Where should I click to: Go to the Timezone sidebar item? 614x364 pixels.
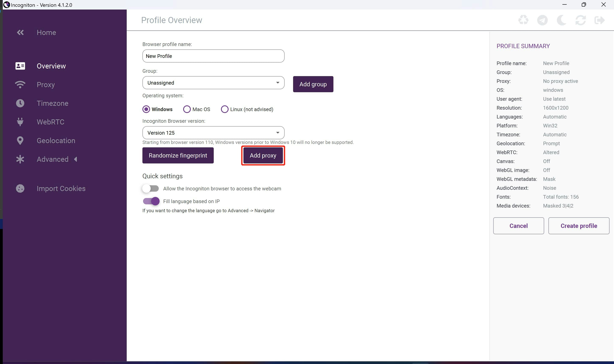point(52,103)
